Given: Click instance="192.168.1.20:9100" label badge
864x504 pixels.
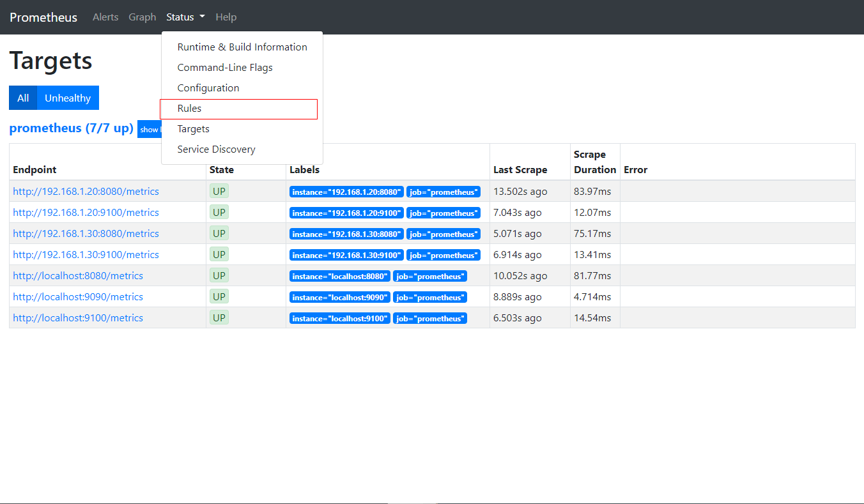Looking at the screenshot, I should point(346,213).
